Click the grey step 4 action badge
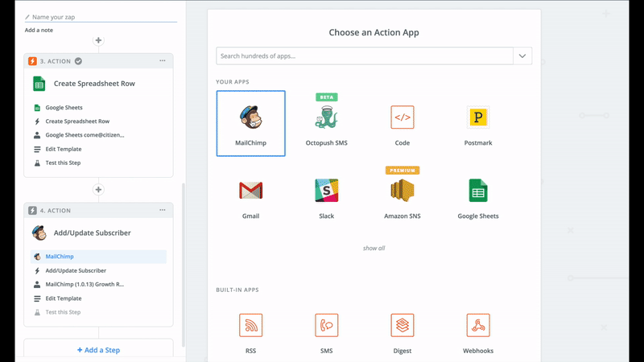The height and width of the screenshot is (362, 644). pos(32,211)
